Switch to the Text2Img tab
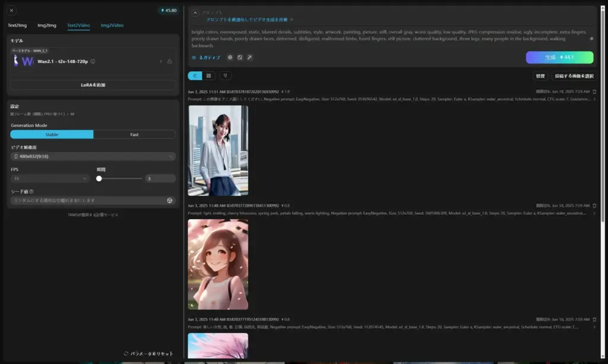The image size is (608, 364). pos(17,25)
